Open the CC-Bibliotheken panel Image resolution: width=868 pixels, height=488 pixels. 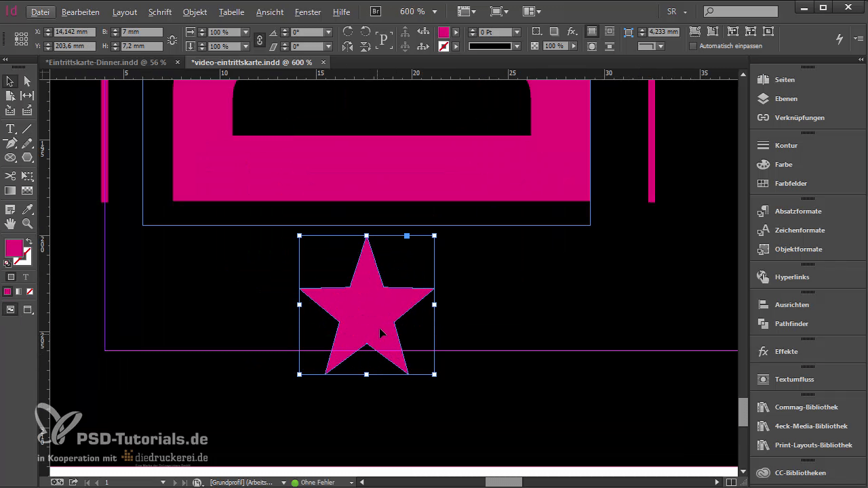pyautogui.click(x=800, y=472)
